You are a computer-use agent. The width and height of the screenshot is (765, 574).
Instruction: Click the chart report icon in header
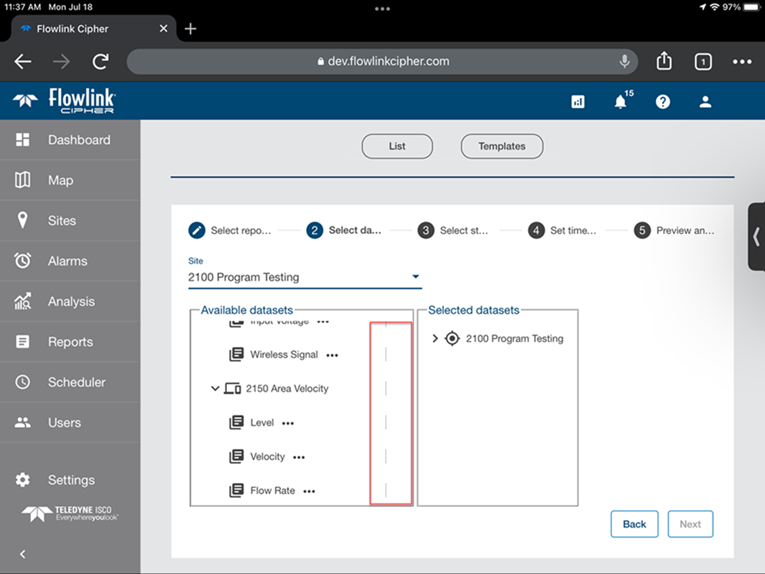pos(578,102)
